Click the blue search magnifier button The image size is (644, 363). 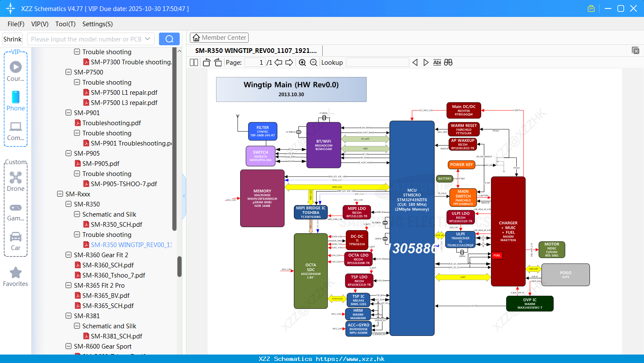[x=169, y=39]
